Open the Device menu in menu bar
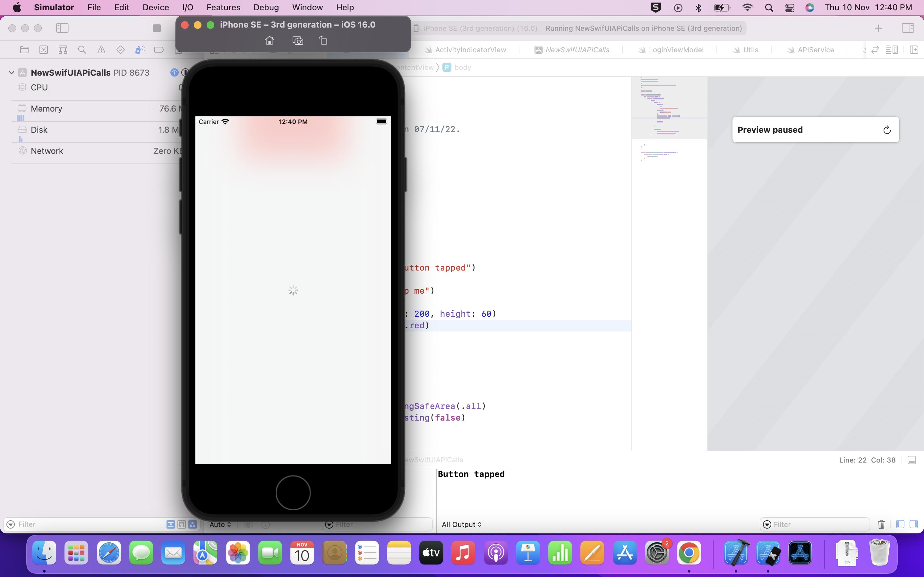The height and width of the screenshot is (577, 924). (x=156, y=7)
